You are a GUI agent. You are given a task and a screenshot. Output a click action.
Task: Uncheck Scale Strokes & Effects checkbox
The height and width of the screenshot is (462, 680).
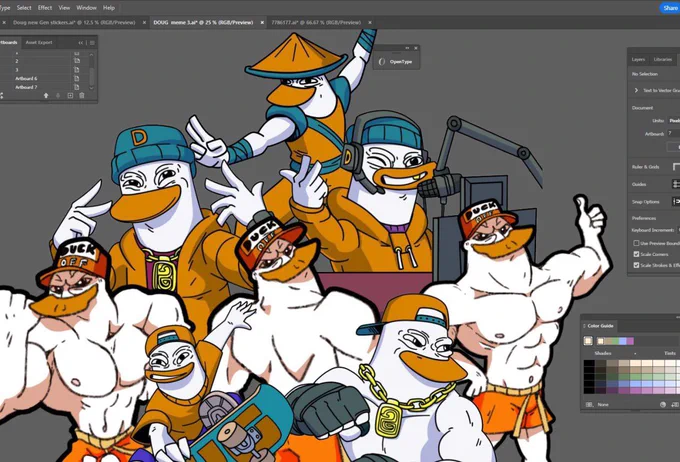pyautogui.click(x=636, y=265)
